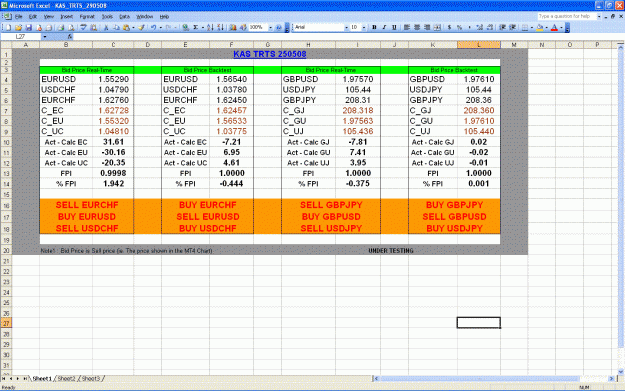The image size is (625, 391).
Task: Select the BUY GBPJPY cell
Action: pos(454,205)
